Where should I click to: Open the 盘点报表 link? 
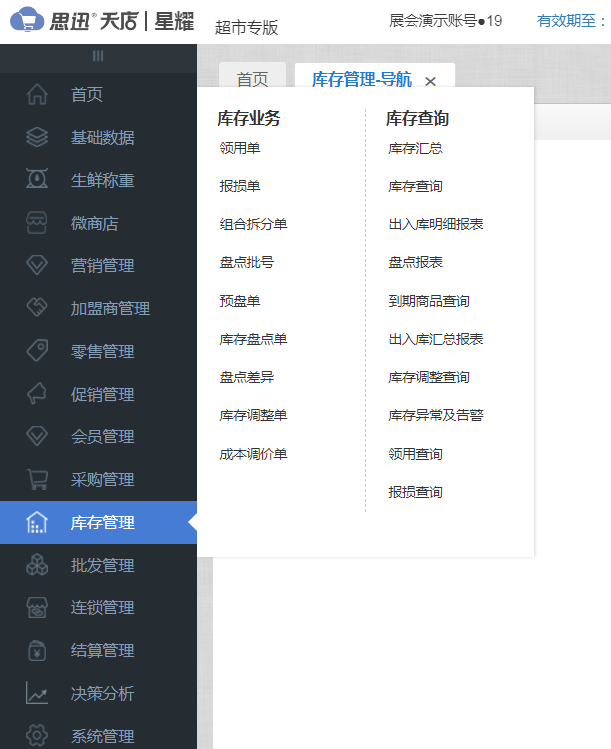(416, 262)
